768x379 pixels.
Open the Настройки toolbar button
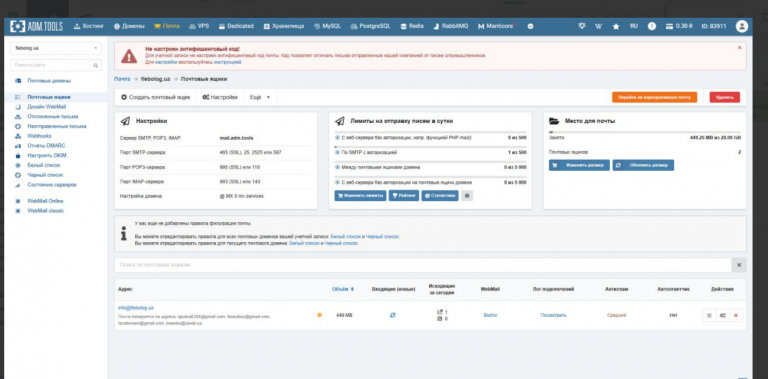coord(220,97)
